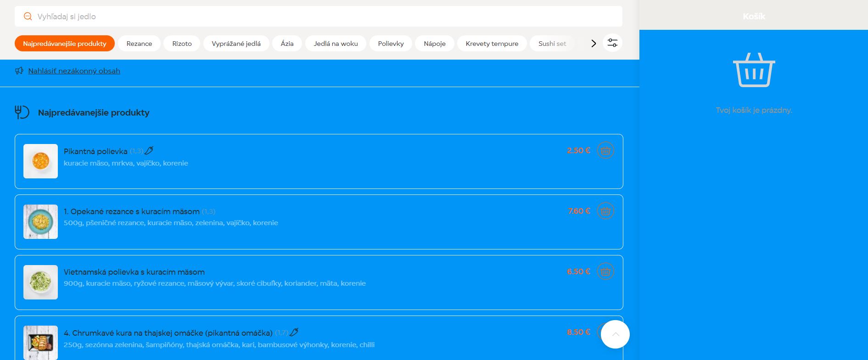
Task: Expand more categories with right chevron
Action: [594, 43]
